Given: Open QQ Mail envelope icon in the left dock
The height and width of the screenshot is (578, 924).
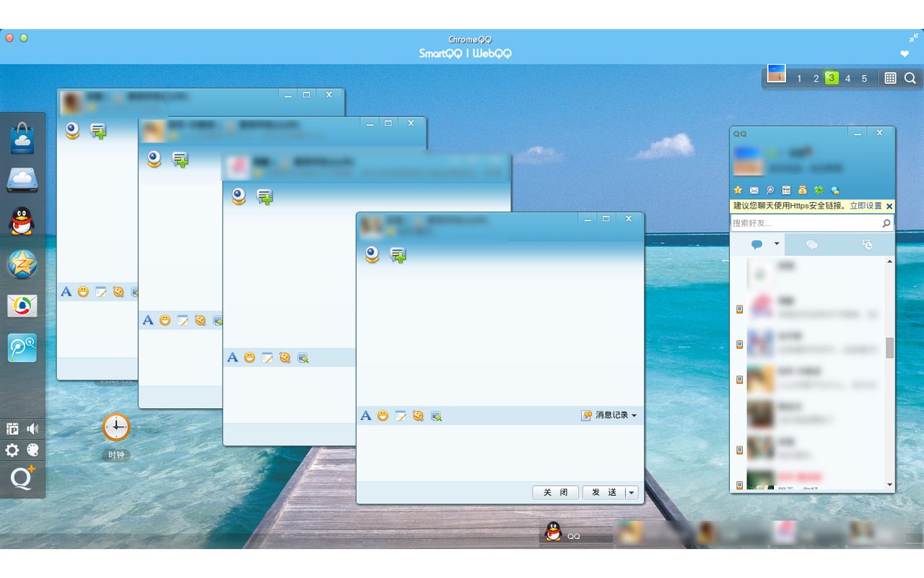Looking at the screenshot, I should click(x=22, y=306).
